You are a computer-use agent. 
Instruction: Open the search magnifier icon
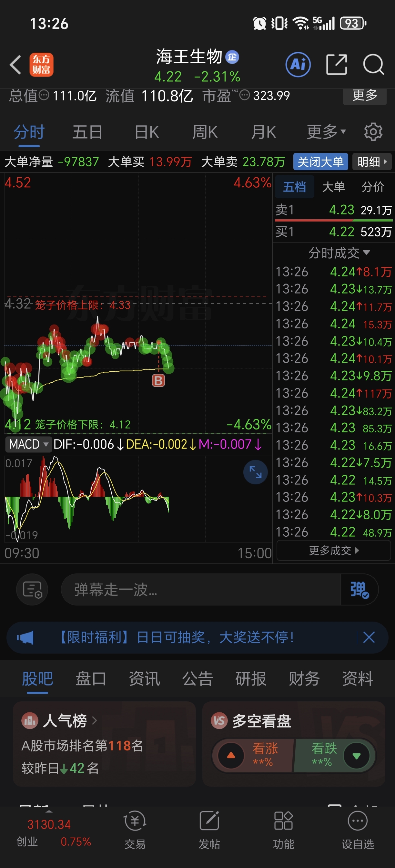373,64
